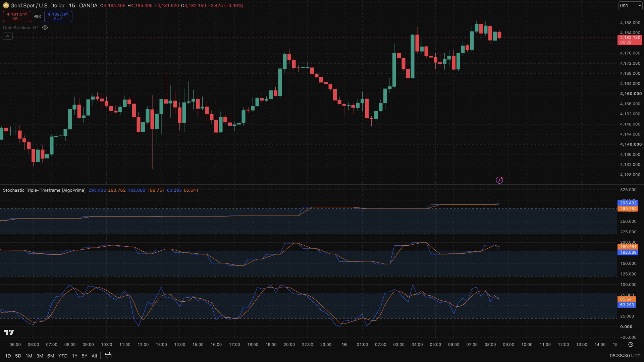Click the Stochastic Triple-Timeframe [AlgoPrime] indicator title
This screenshot has height=362, width=644.
point(44,190)
